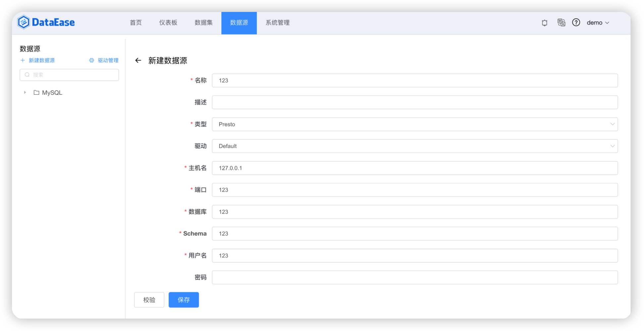
Task: Click the folder icon beside MySQL
Action: (36, 93)
